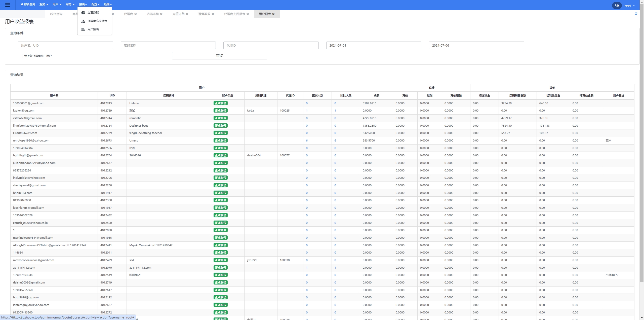Toggle 无上级代理商推广用户 checkbox
Screen dimensions: 644x320
point(19,56)
